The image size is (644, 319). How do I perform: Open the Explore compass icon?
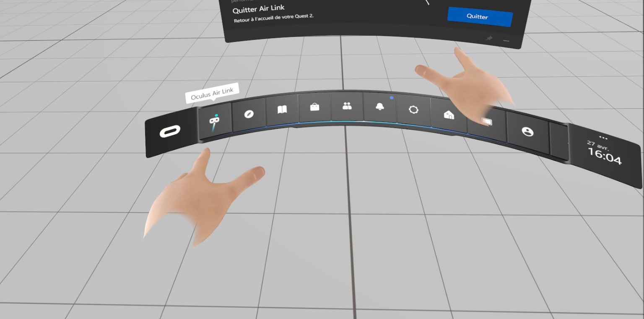(x=249, y=114)
